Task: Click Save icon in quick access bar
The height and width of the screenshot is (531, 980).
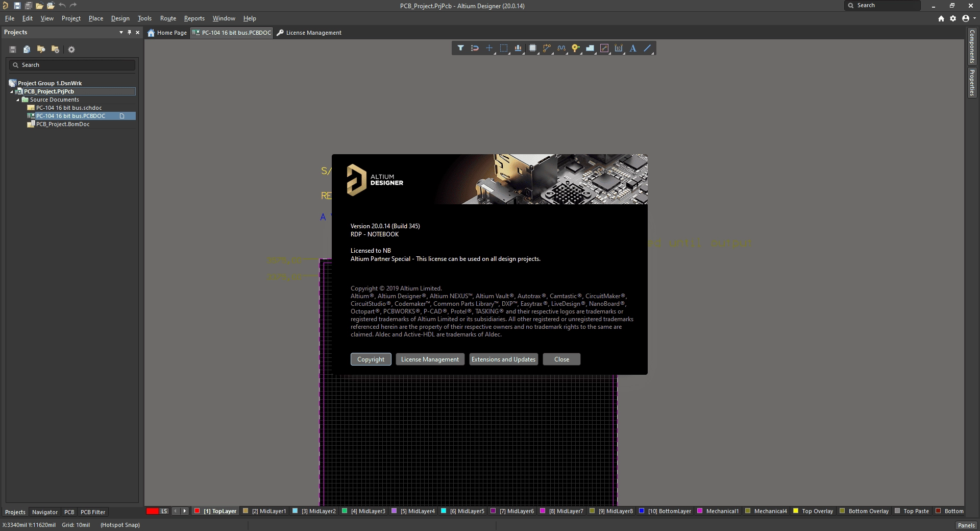Action: 17,6
